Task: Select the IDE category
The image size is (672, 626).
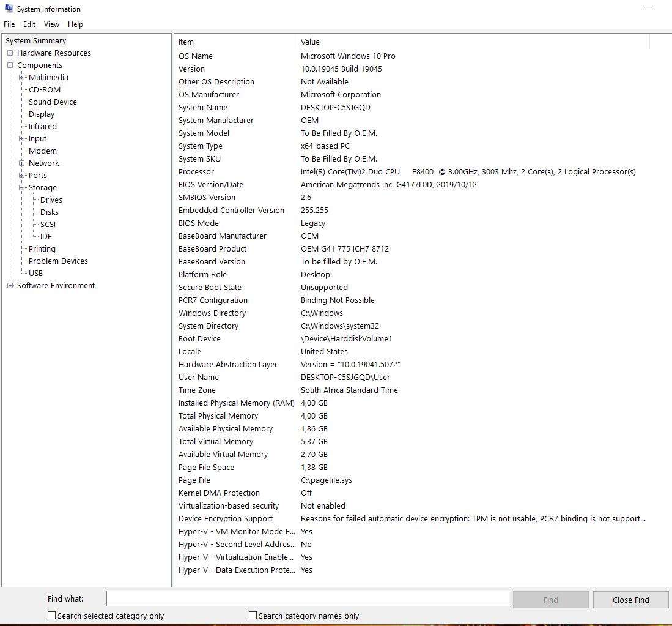Action: 45,236
